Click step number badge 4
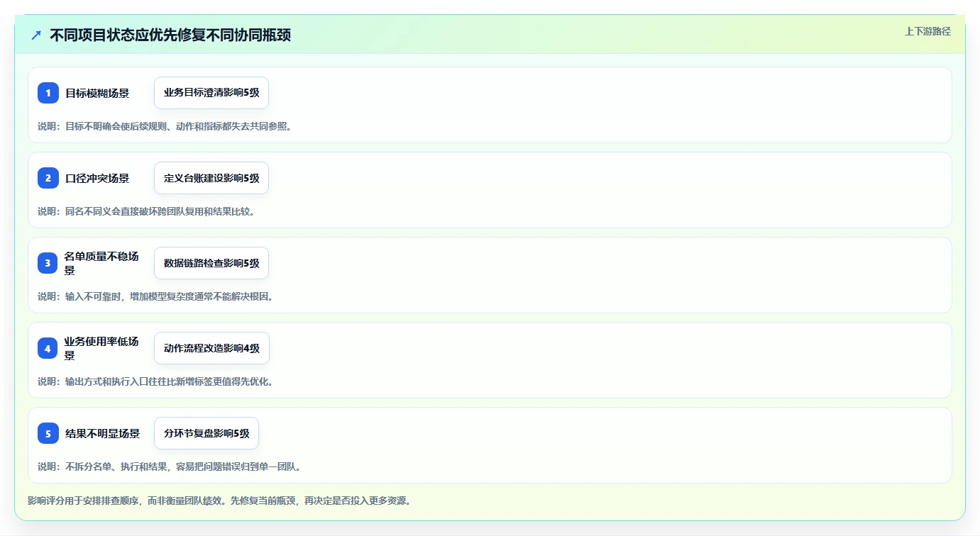The height and width of the screenshot is (536, 980). tap(48, 348)
